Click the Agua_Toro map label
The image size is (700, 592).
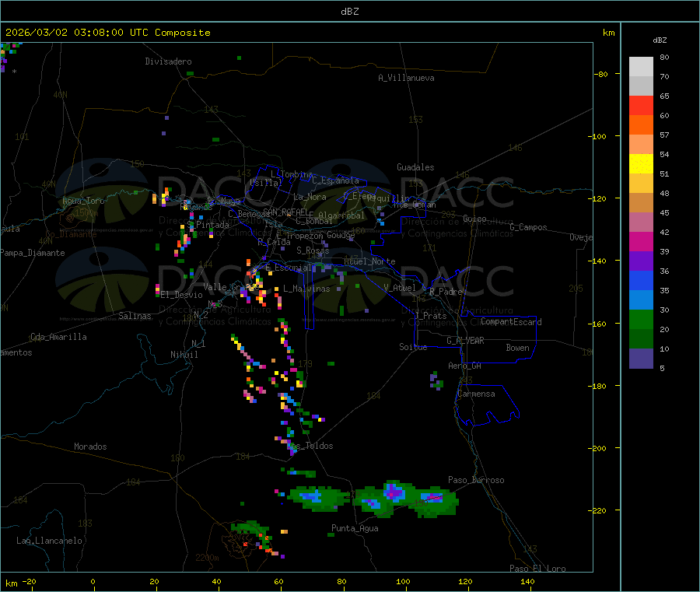click(83, 201)
